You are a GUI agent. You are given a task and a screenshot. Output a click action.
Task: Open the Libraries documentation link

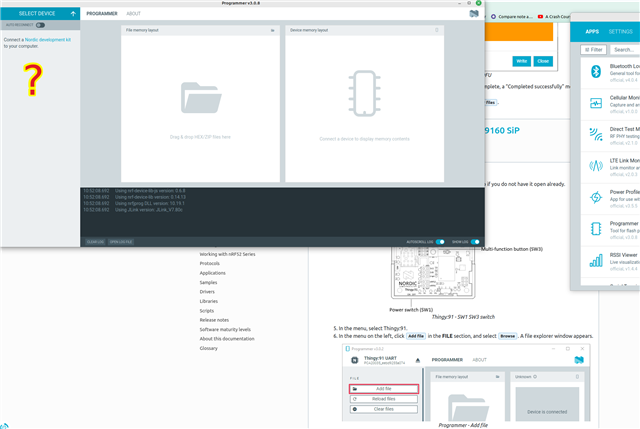(209, 301)
